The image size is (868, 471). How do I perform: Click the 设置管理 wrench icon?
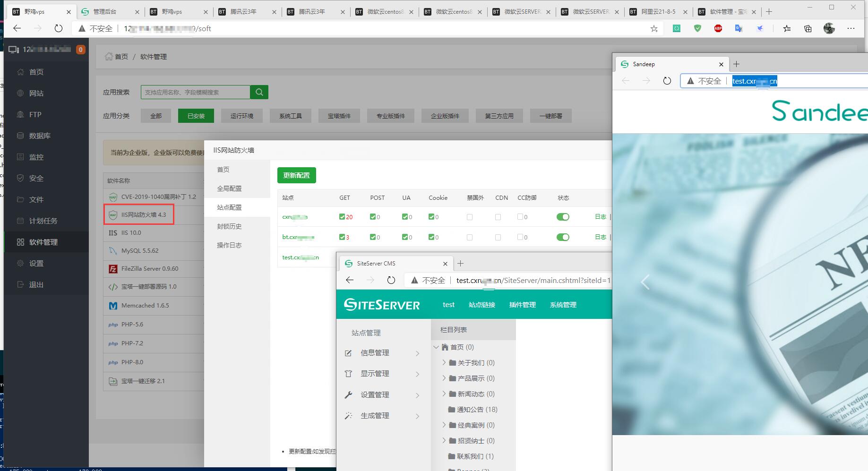tap(349, 395)
